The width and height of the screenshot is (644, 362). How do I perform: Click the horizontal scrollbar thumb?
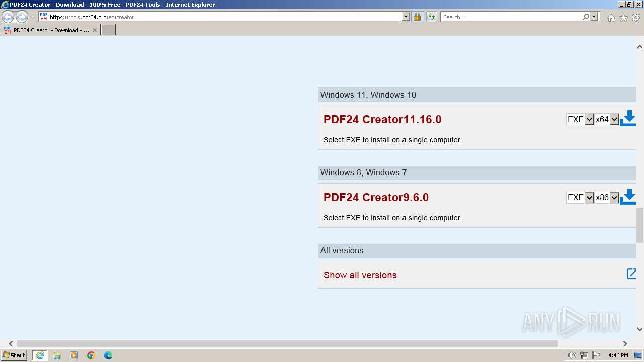(287, 344)
